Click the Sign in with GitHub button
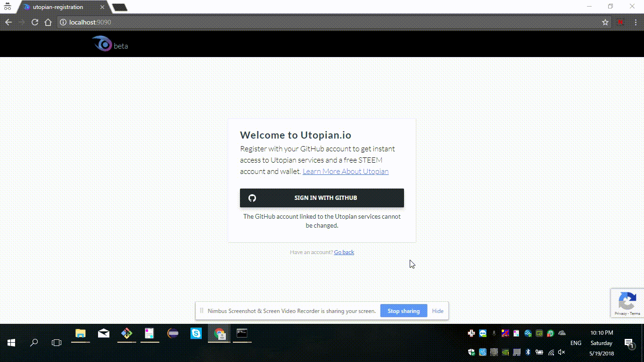 click(322, 198)
